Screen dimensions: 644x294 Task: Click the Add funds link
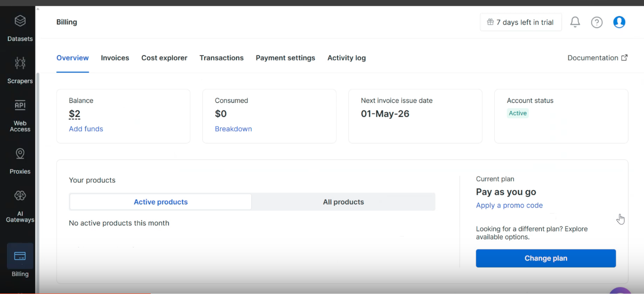86,129
